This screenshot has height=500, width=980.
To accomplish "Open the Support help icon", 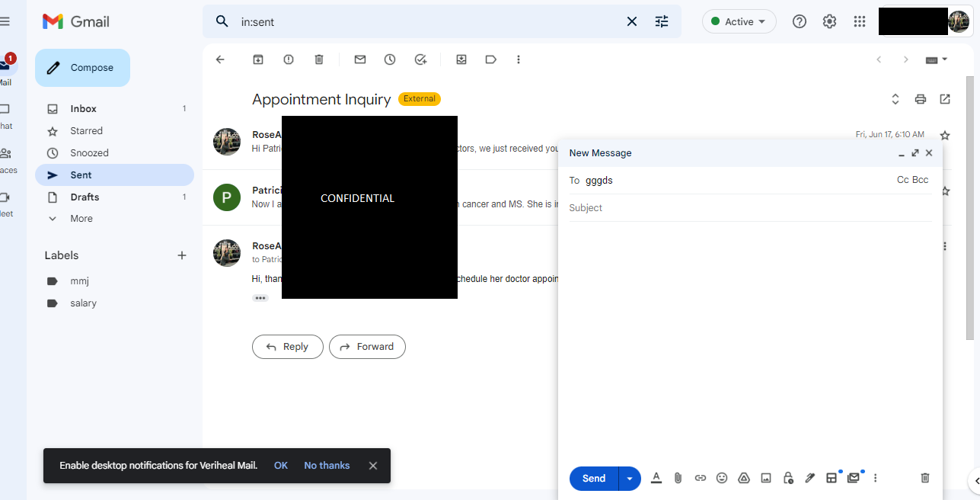I will (x=800, y=21).
